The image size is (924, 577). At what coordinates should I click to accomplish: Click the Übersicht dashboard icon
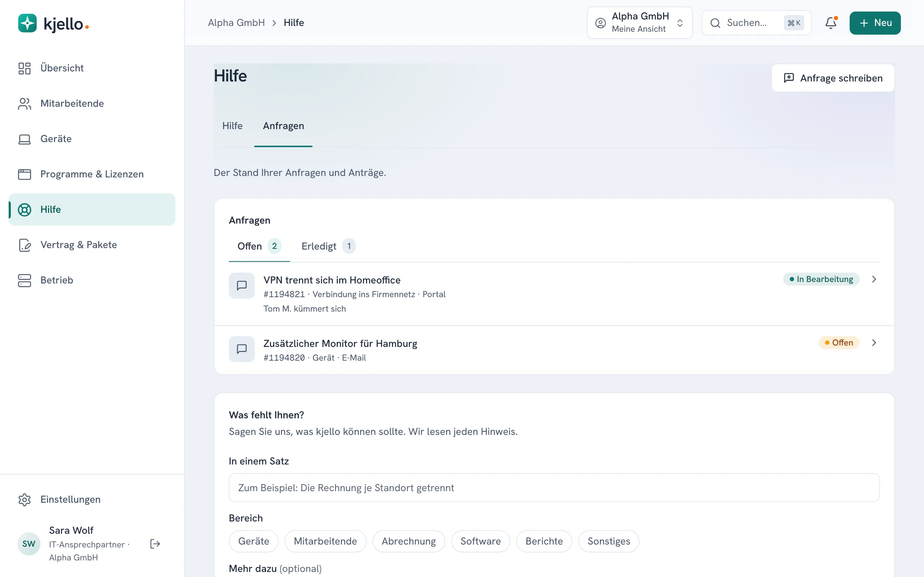coord(25,68)
